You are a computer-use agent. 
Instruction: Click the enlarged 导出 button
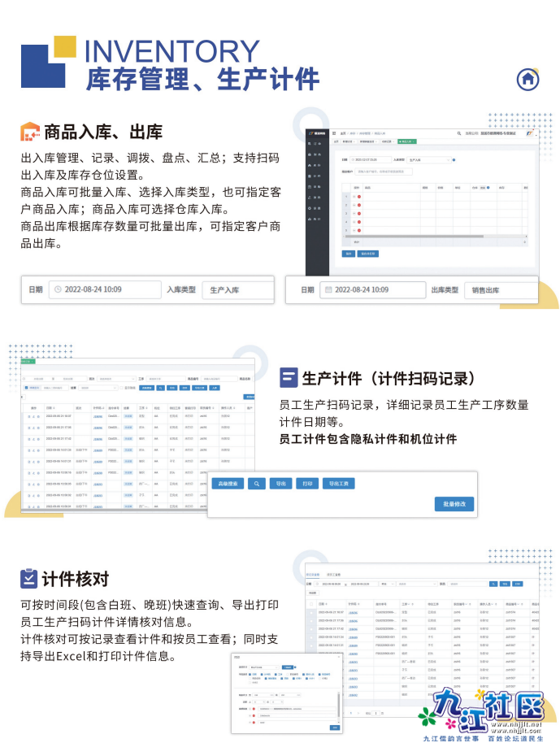tap(281, 484)
